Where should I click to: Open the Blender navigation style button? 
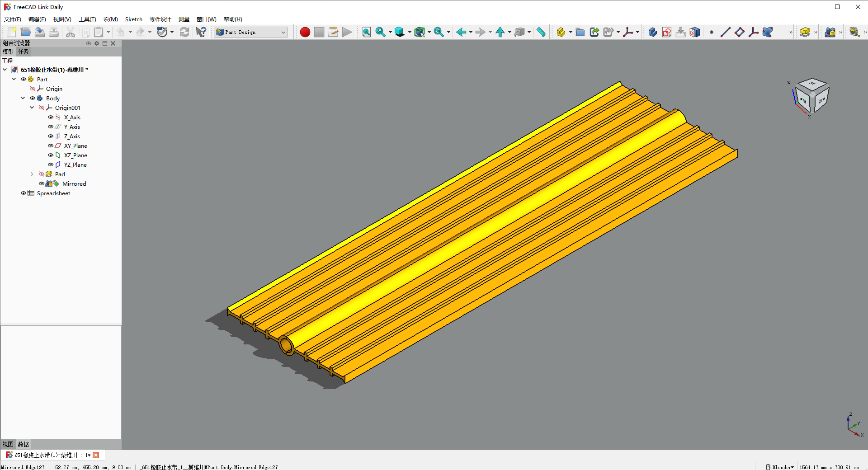pyautogui.click(x=780, y=467)
